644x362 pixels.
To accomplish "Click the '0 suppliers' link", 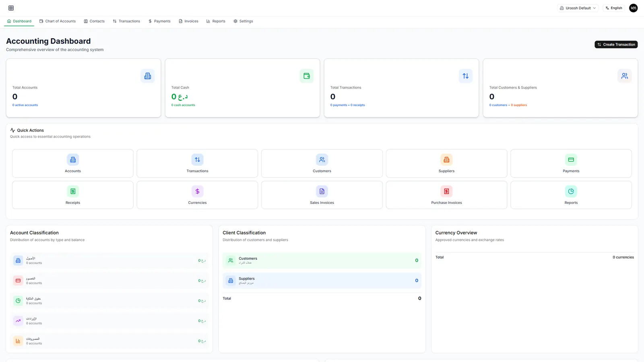I will click(519, 105).
